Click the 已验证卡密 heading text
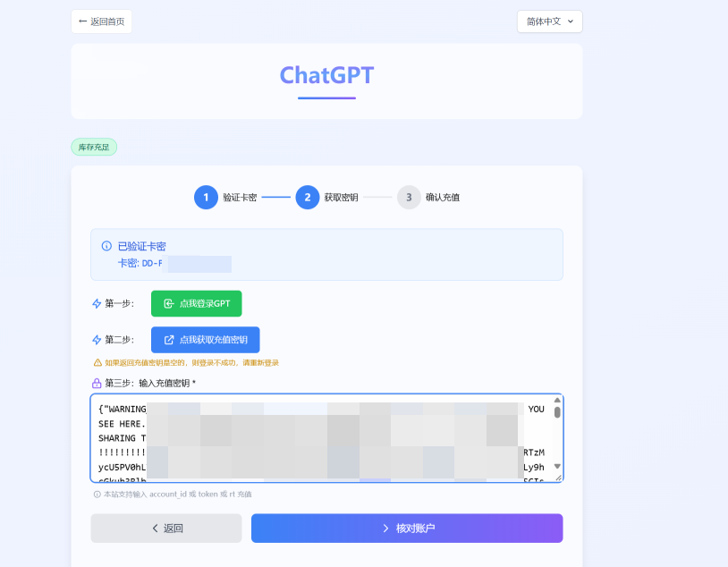This screenshot has width=728, height=567. coord(141,246)
